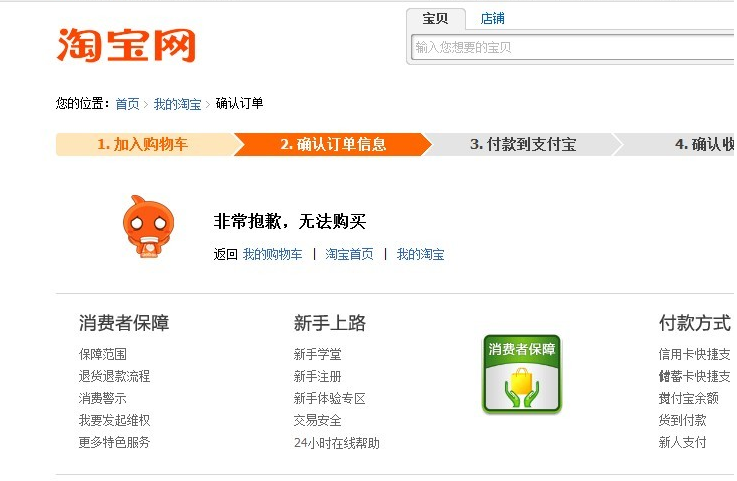This screenshot has width=737, height=481.
Task: Return to 我的购物车
Action: pos(272,254)
